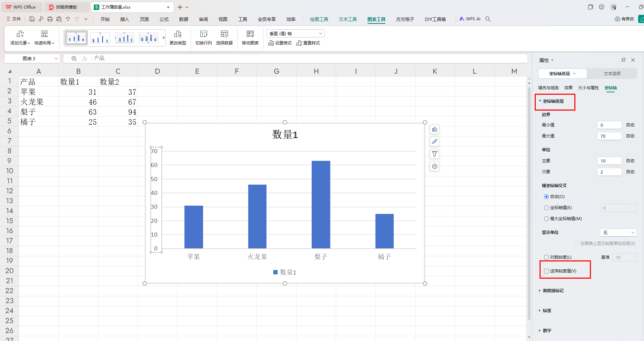The height and width of the screenshot is (341, 644).
Task: Enable Logarithmic scale (对数刻度) checkbox
Action: [546, 257]
